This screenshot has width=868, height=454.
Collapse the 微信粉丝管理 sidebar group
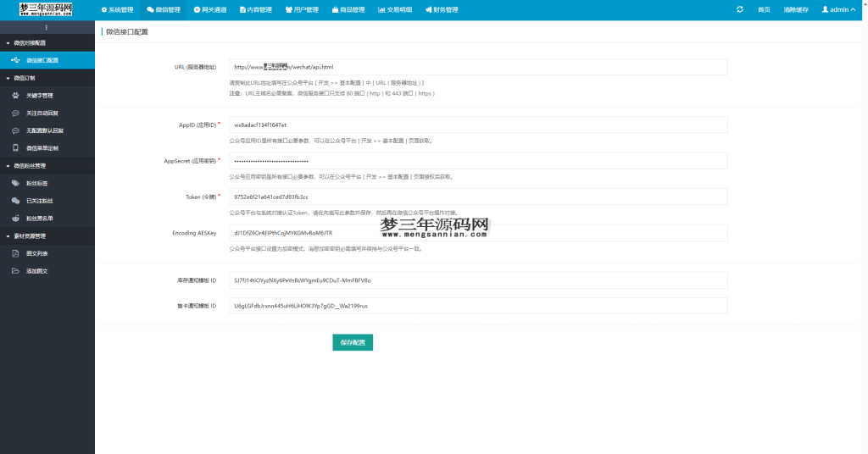[47, 165]
